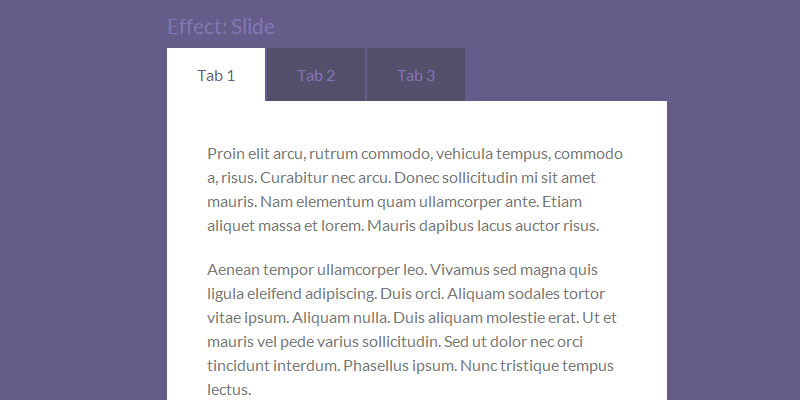The height and width of the screenshot is (400, 800).
Task: Click the word 'Proin' in first paragraph
Action: pyautogui.click(x=227, y=154)
